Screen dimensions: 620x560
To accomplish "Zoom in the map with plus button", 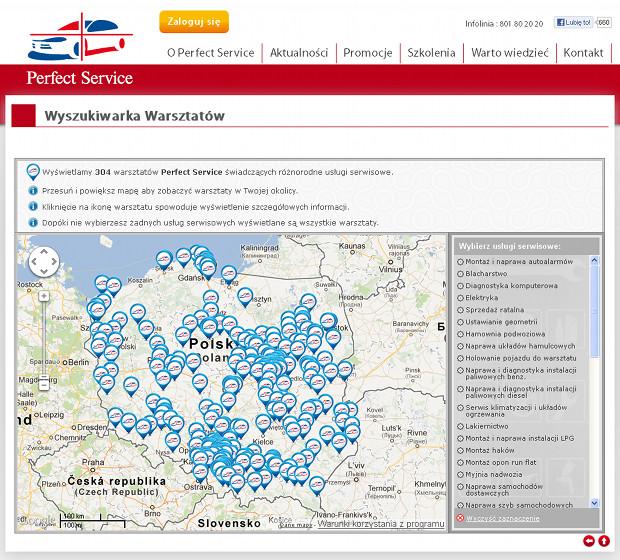I will 44,296.
